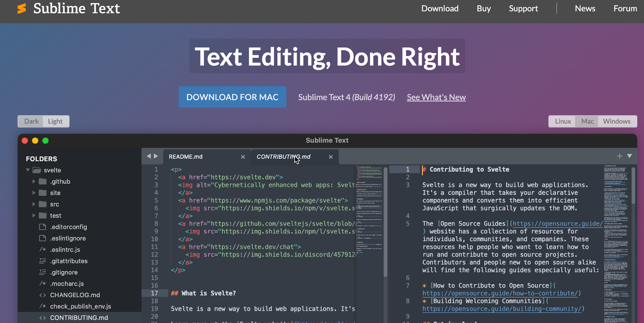Open See What's New link
This screenshot has height=323, width=644.
coord(436,97)
